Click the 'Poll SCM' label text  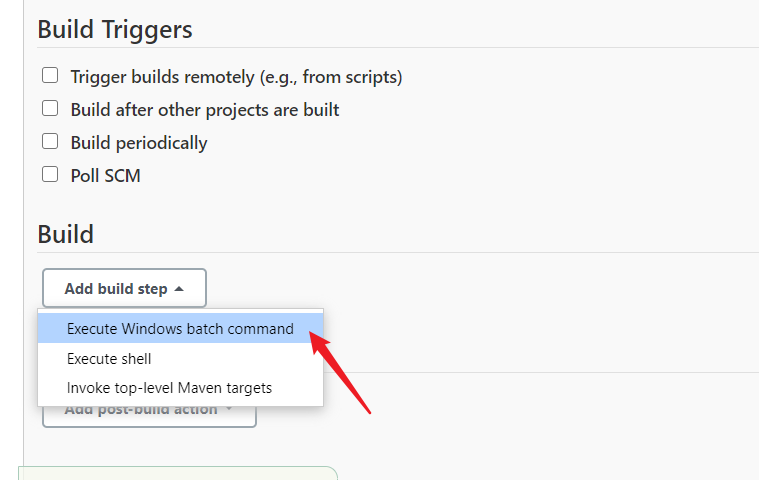point(106,176)
